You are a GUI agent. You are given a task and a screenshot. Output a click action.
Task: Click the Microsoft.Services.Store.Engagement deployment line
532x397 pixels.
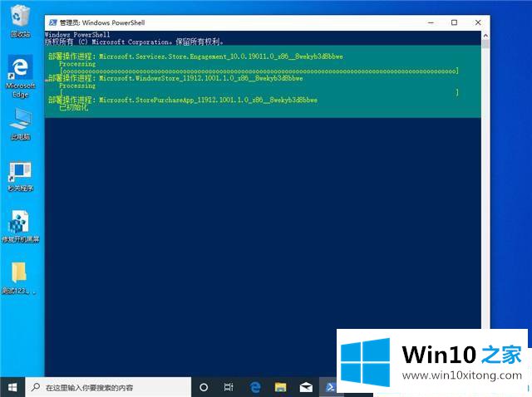click(195, 56)
